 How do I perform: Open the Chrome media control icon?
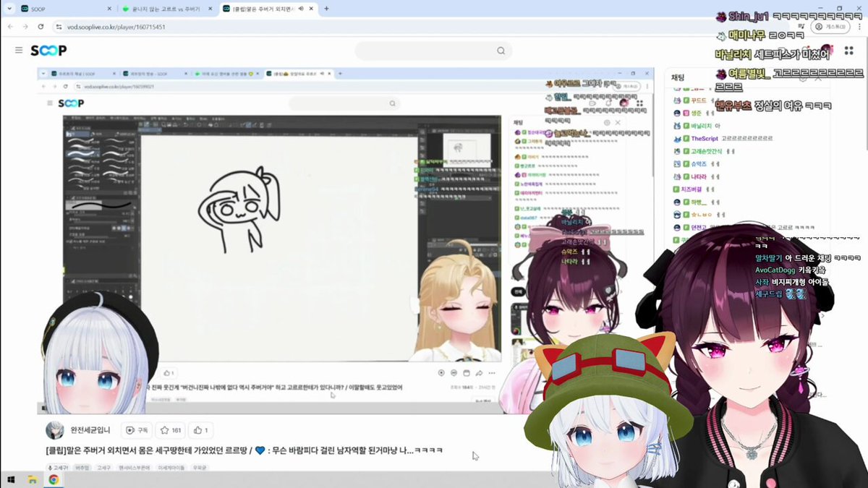800,27
